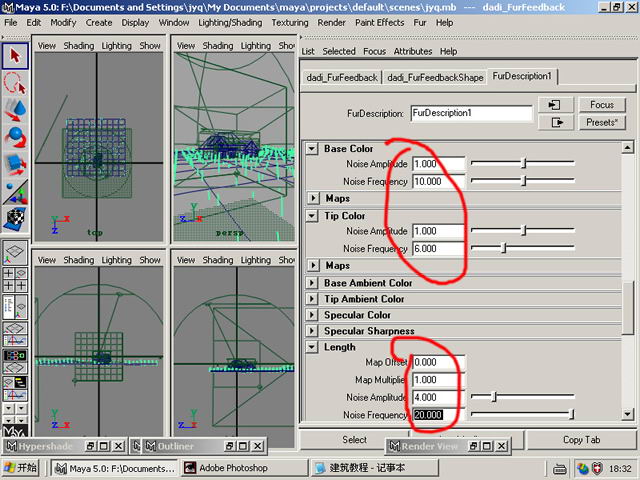Click the Focus button
This screenshot has height=480, width=640.
(602, 105)
